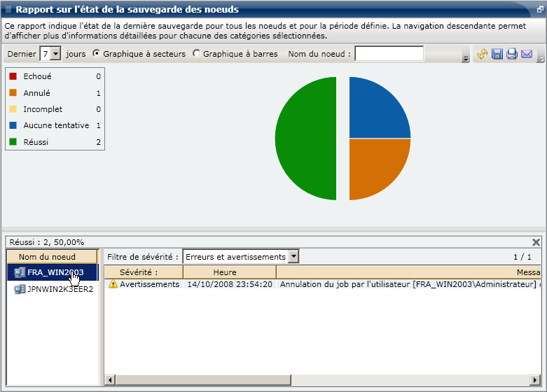Click the horizontal scrollbar left arrow
The height and width of the screenshot is (392, 547).
tap(110, 380)
